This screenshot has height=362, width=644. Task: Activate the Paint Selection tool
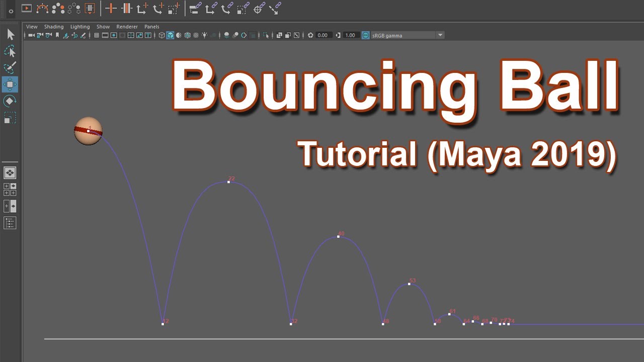pos(10,67)
